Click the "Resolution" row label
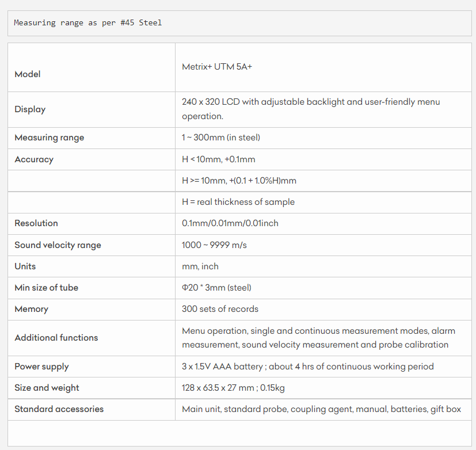This screenshot has height=450, width=476. [36, 223]
